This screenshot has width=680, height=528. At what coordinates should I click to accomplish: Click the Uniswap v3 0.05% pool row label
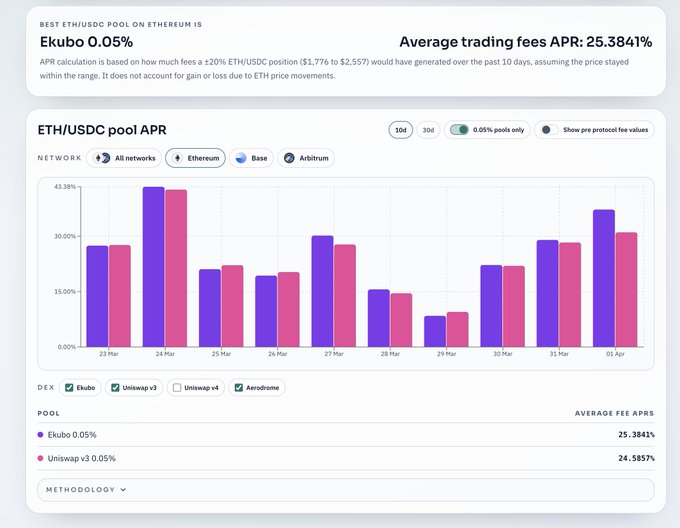click(82, 458)
